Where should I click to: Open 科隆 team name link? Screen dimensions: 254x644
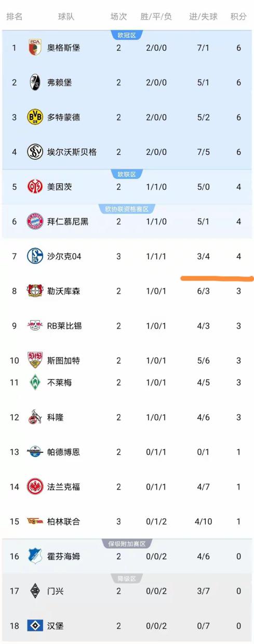coord(55,417)
